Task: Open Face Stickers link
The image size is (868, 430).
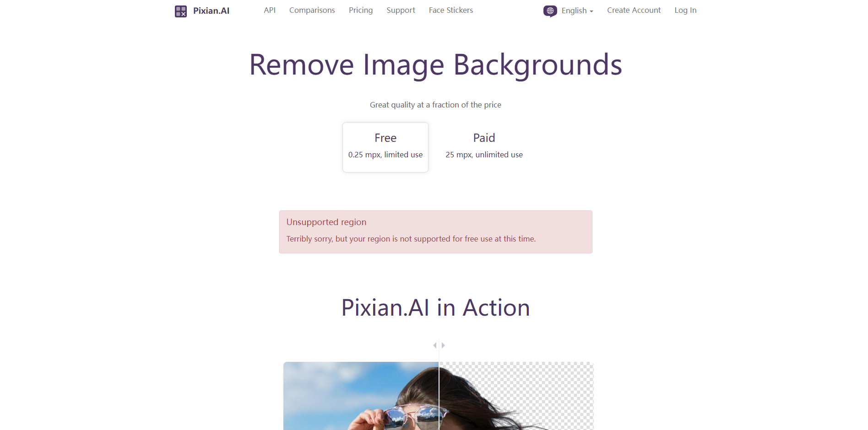Action: [451, 10]
